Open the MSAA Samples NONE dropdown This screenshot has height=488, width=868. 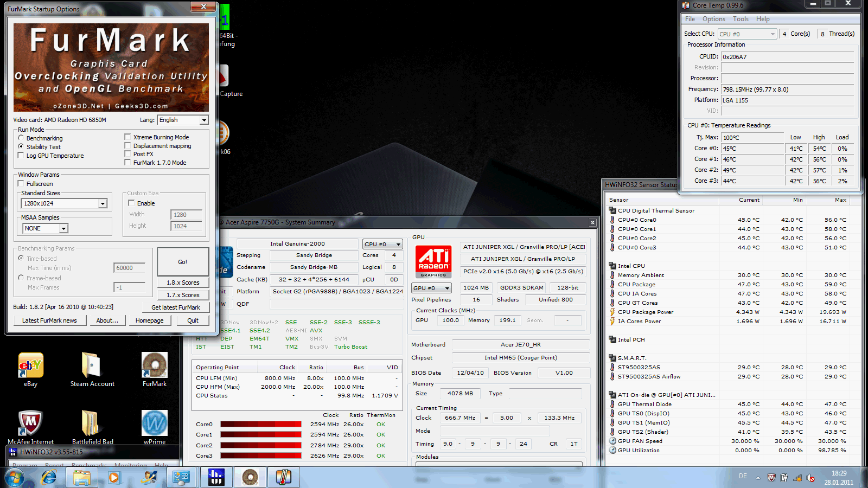point(45,228)
